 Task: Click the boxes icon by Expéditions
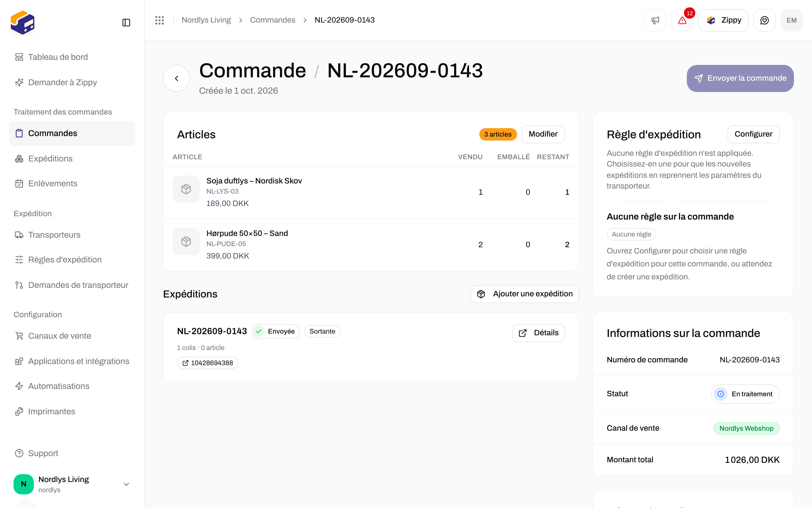pyautogui.click(x=19, y=159)
